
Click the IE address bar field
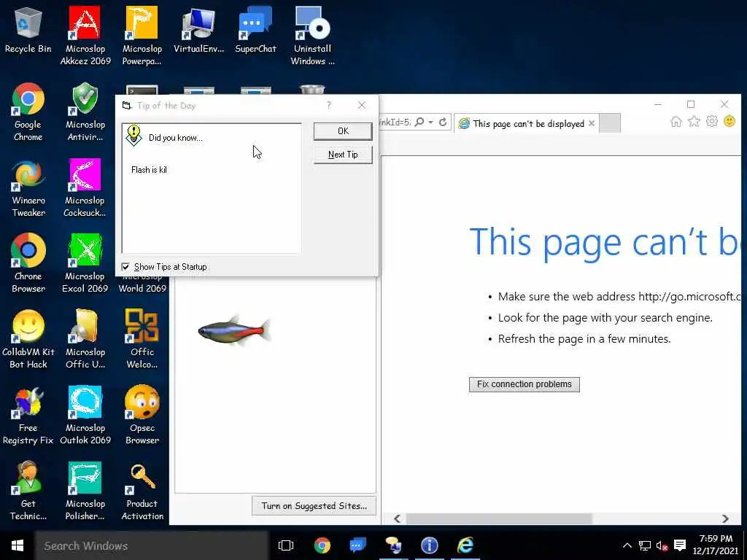click(395, 122)
